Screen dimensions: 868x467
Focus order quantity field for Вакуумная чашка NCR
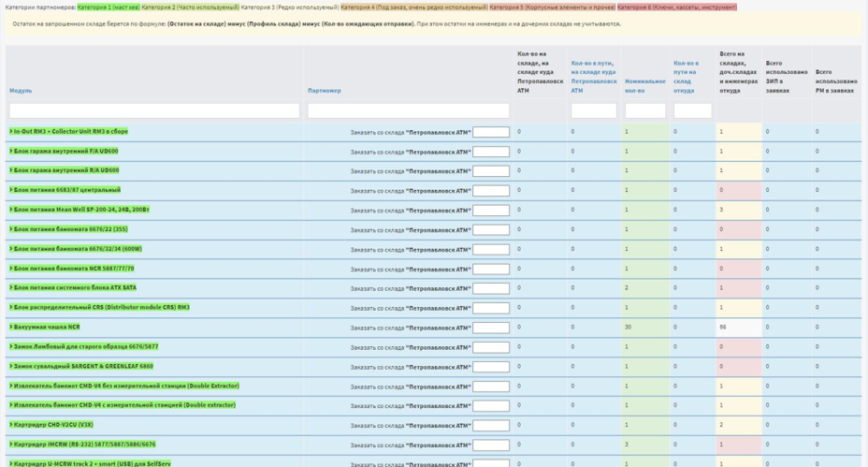pyautogui.click(x=491, y=328)
